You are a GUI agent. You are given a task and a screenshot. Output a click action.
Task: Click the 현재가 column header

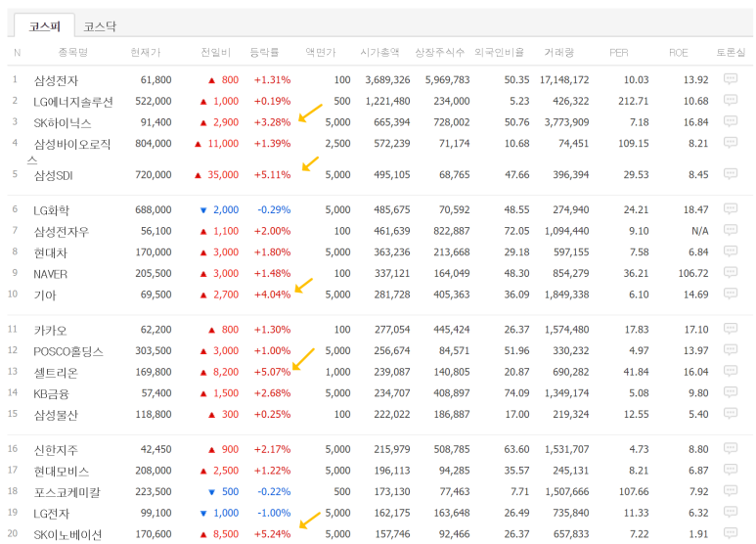click(145, 52)
